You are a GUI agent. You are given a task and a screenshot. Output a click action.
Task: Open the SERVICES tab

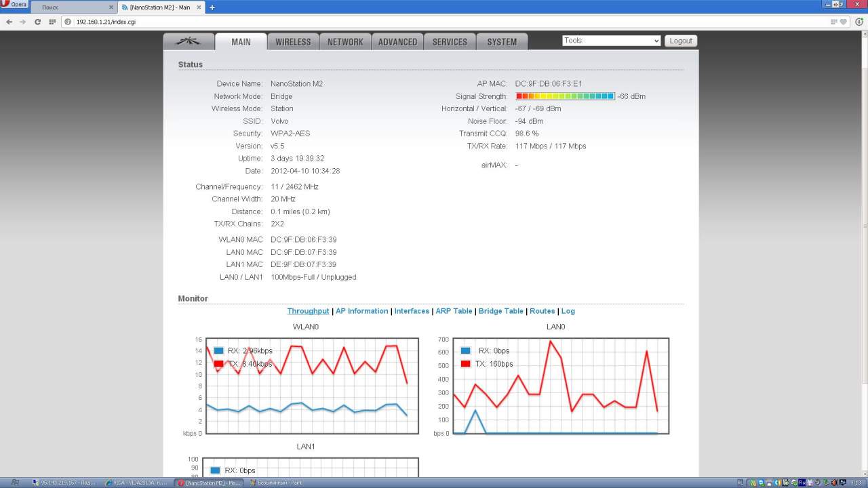point(450,41)
